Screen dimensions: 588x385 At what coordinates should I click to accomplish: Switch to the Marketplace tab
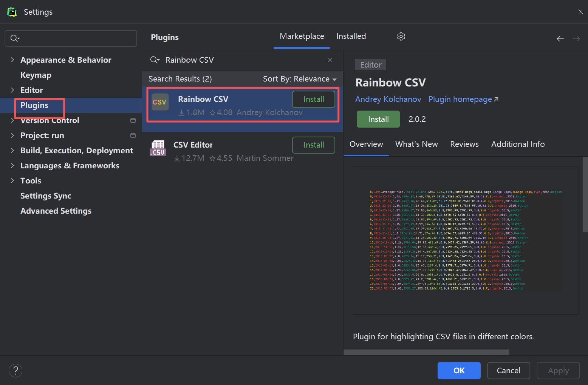(x=302, y=36)
